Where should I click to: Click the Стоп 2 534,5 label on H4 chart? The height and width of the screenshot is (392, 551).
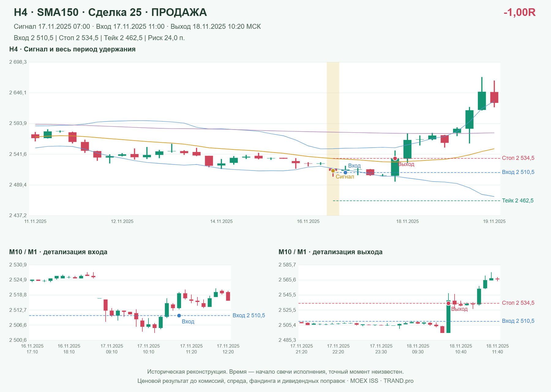(x=518, y=158)
